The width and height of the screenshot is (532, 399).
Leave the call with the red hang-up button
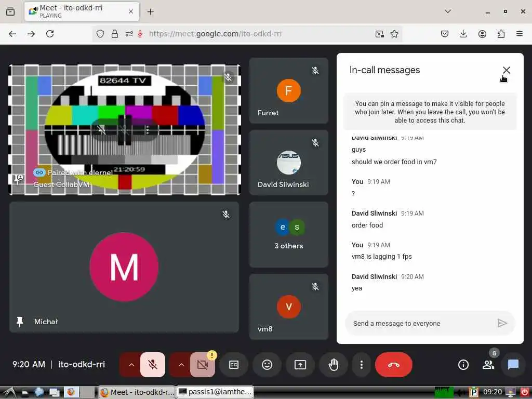(x=394, y=365)
